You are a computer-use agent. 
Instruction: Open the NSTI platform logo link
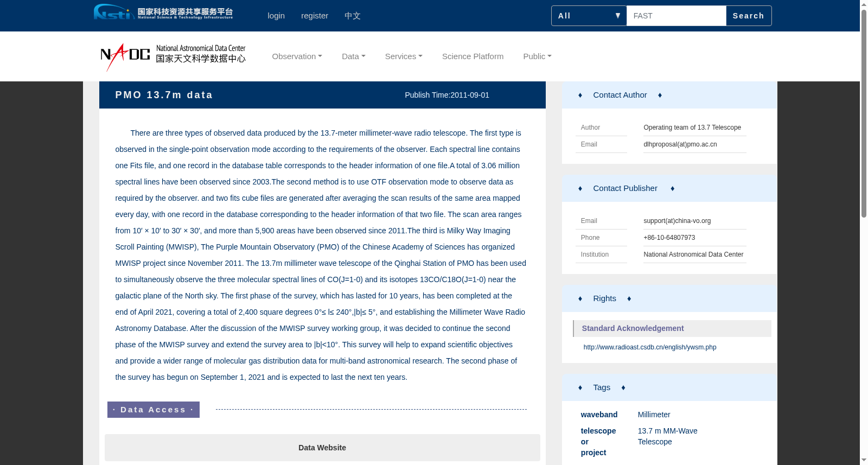(163, 12)
